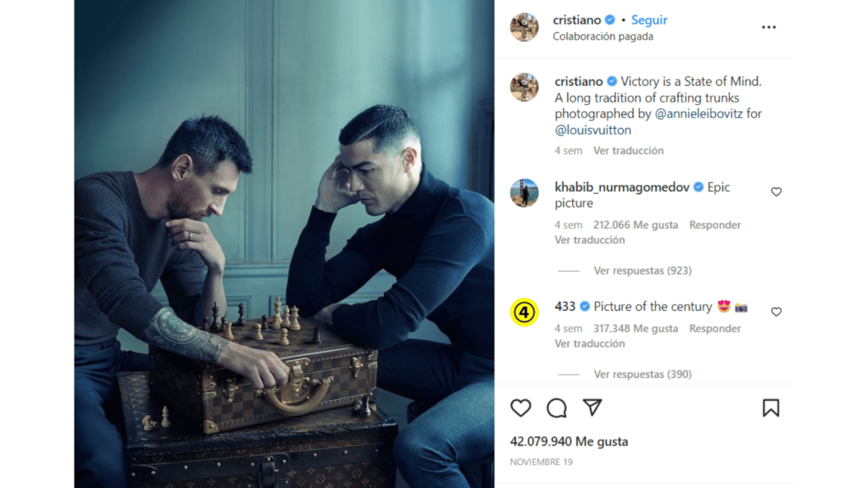Viewport: 868px width, 488px height.
Task: Save post with bookmark icon
Action: 771,408
